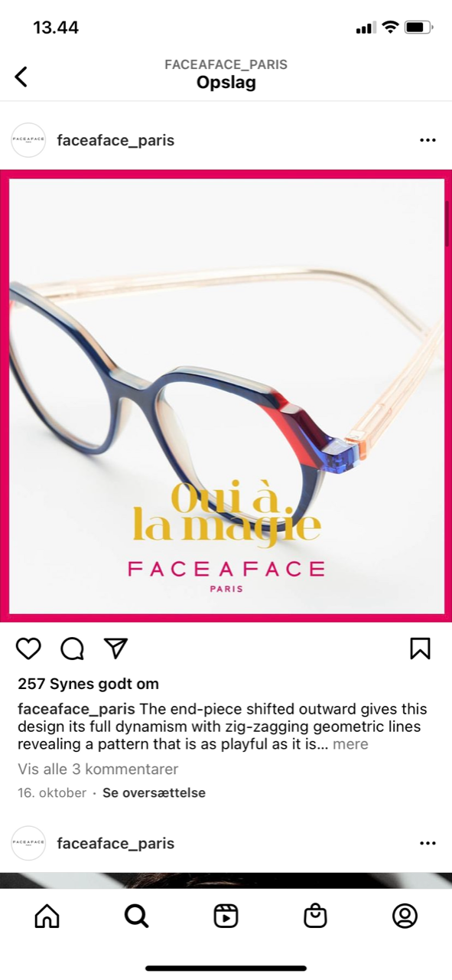Open the Reels tab icon
Image resolution: width=452 pixels, height=980 pixels.
(226, 916)
